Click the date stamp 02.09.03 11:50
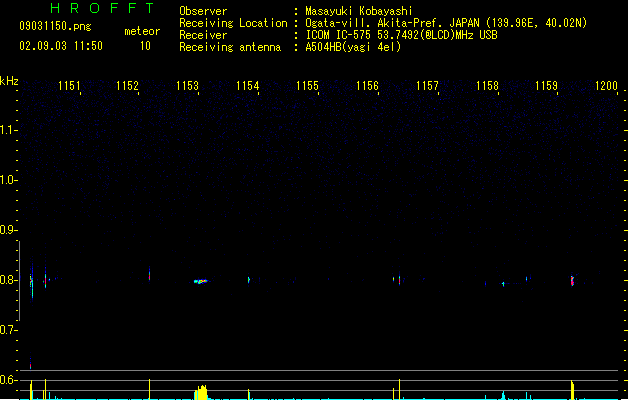629x400 pixels. [x=61, y=46]
